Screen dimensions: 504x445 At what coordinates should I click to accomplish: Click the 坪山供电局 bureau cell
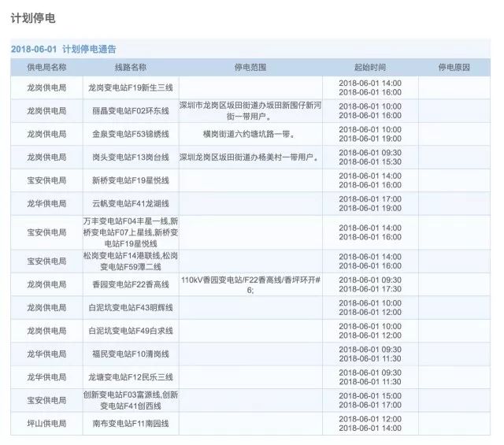tap(46, 423)
